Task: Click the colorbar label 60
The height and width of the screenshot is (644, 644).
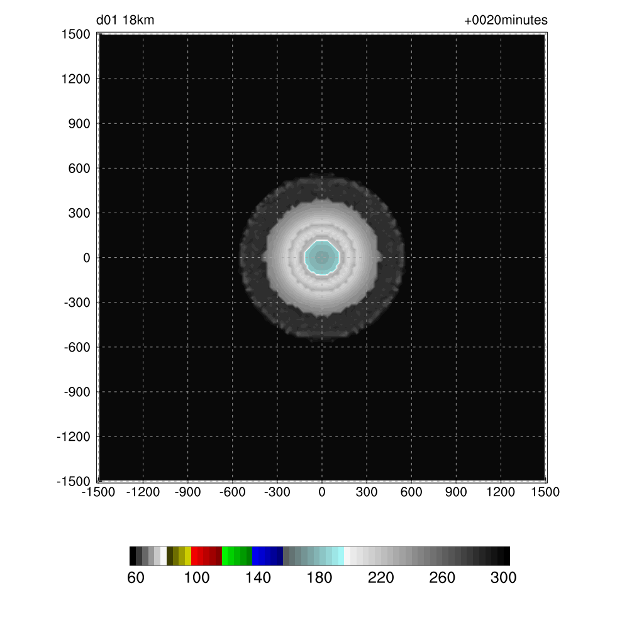Action: pos(136,577)
